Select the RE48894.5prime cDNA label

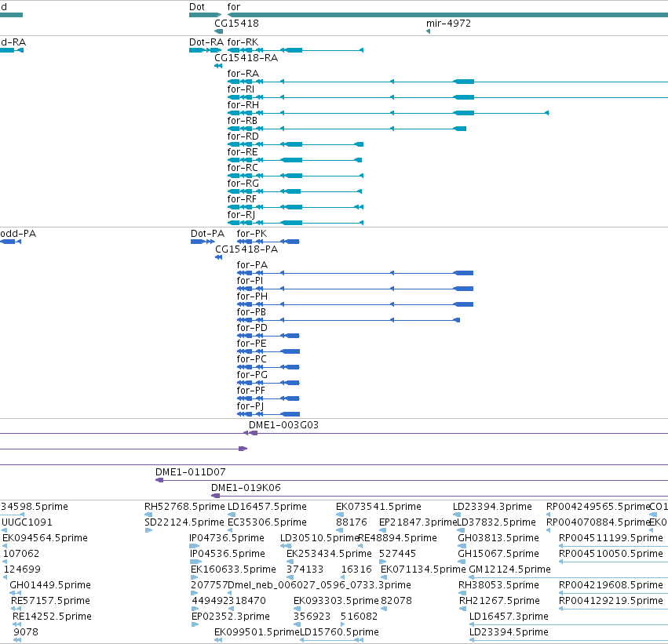click(x=398, y=538)
